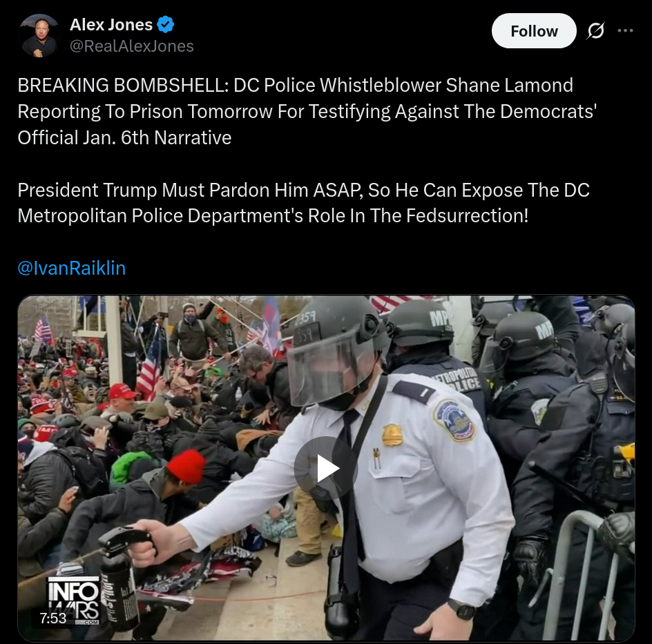
Task: Click the officer's shoulder patch emblem
Action: (454, 420)
